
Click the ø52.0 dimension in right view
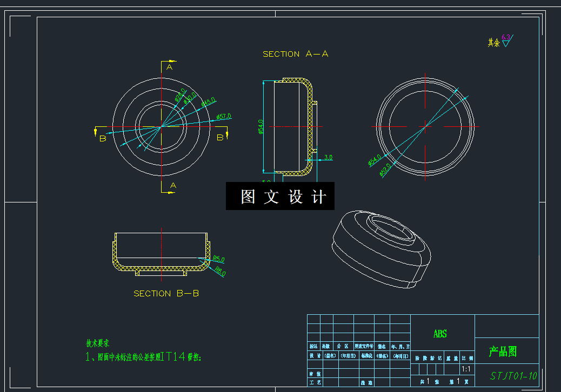385,170
